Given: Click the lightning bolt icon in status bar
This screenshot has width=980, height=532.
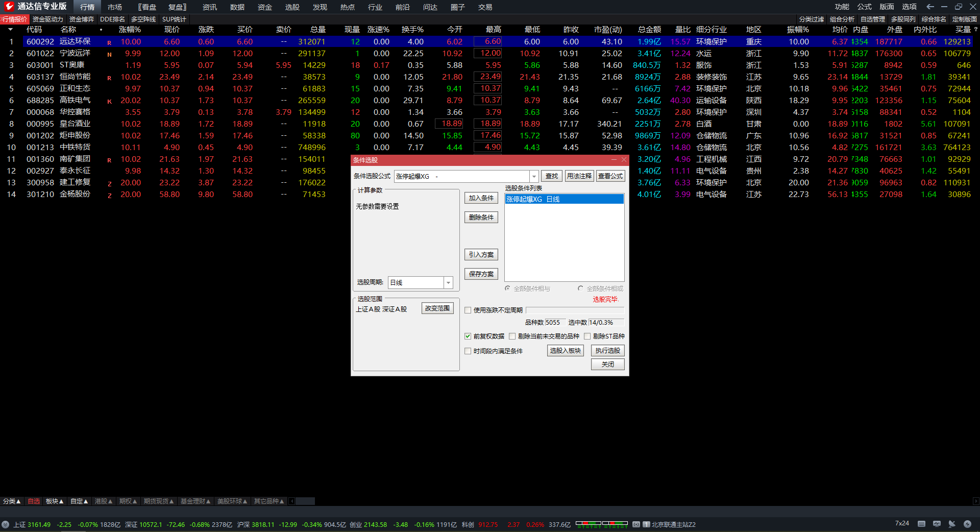Looking at the screenshot, I should 967,524.
